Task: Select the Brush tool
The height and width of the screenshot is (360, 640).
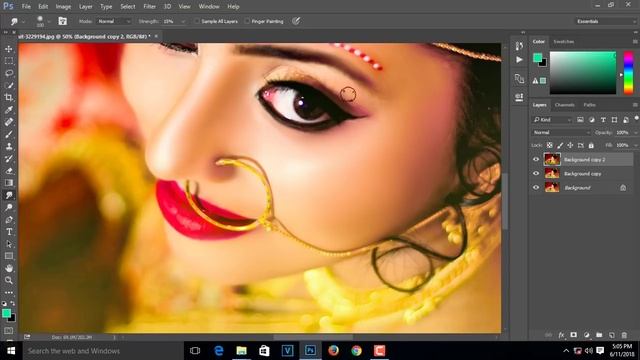Action: click(x=9, y=134)
